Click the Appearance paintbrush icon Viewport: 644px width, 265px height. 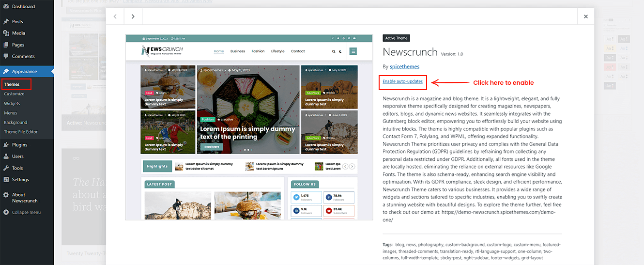pyautogui.click(x=6, y=72)
